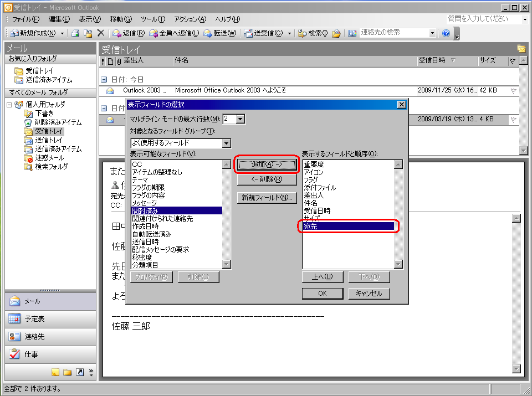This screenshot has width=532, height=396.
Task: Select 送信日時 in available fields
Action: click(176, 241)
